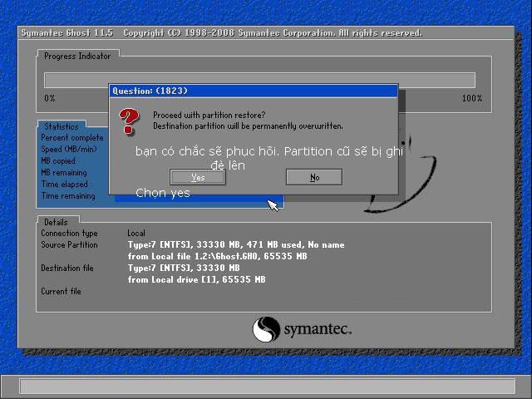
Task: Click the Destination file label
Action: pos(67,268)
